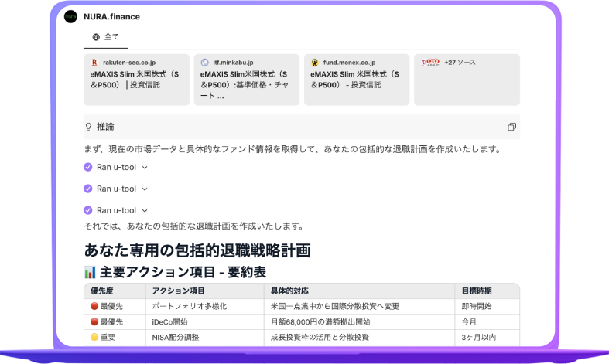609x364 pixels.
Task: Expand the first Ran u-tool chevron
Action: 145,167
